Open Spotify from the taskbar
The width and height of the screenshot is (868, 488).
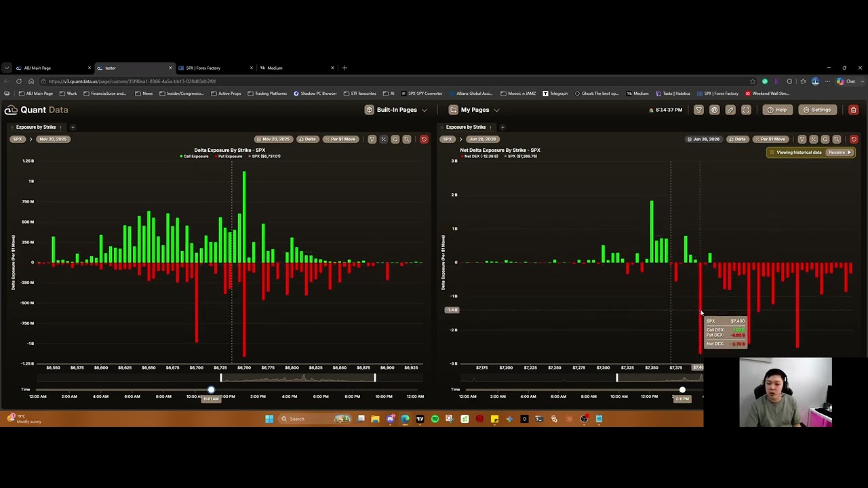tap(435, 419)
